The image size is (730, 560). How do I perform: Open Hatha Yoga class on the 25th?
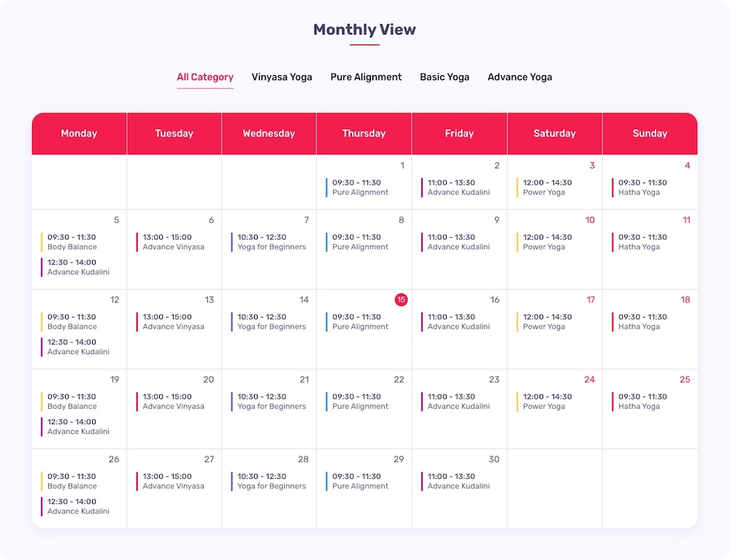pos(642,402)
